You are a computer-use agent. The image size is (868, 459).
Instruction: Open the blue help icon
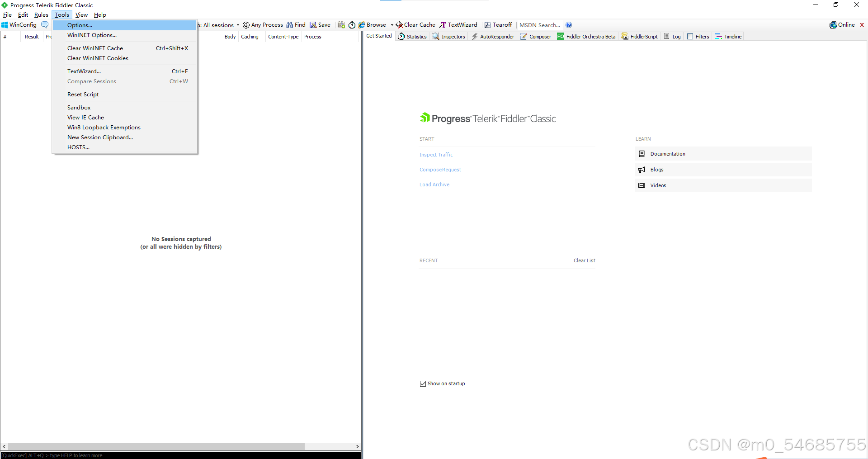click(x=569, y=25)
